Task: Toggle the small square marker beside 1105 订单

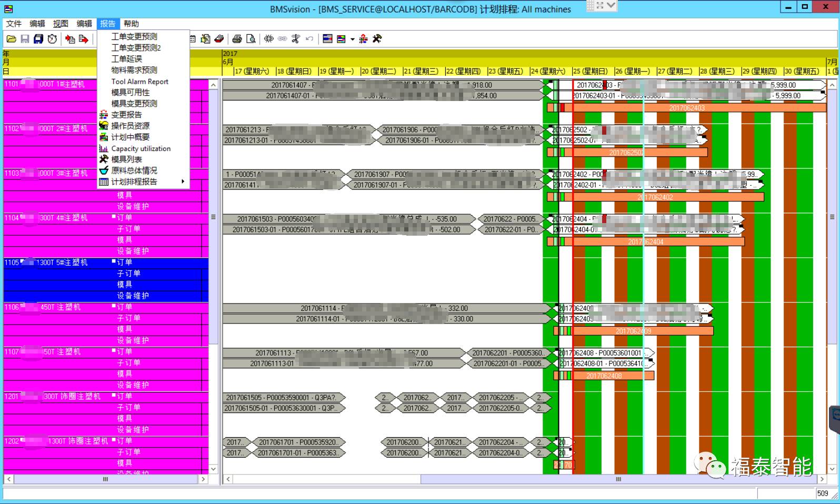Action: [114, 261]
